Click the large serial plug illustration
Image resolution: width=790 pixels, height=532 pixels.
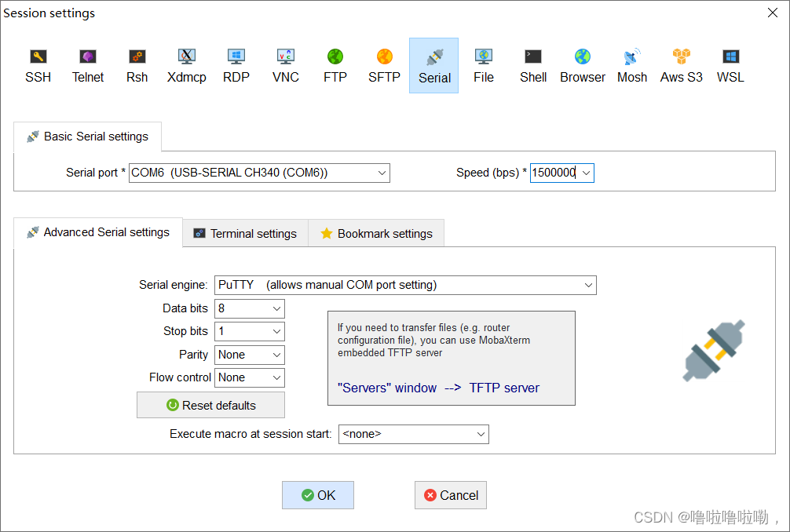tap(714, 351)
